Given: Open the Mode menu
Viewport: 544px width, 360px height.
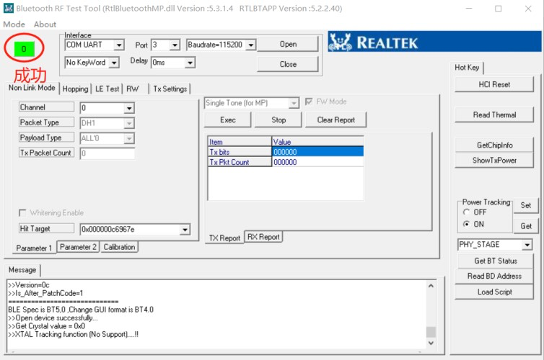Looking at the screenshot, I should coord(14,24).
